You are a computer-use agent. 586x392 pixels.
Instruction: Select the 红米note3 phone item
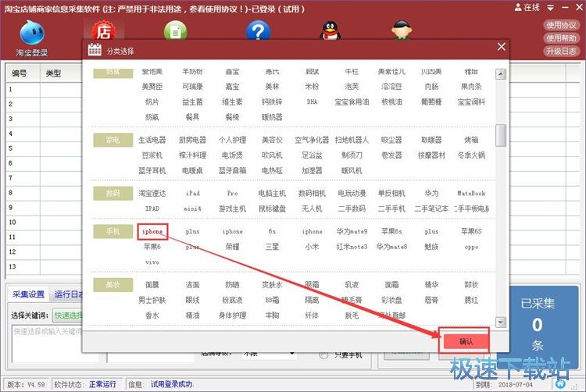click(x=352, y=247)
